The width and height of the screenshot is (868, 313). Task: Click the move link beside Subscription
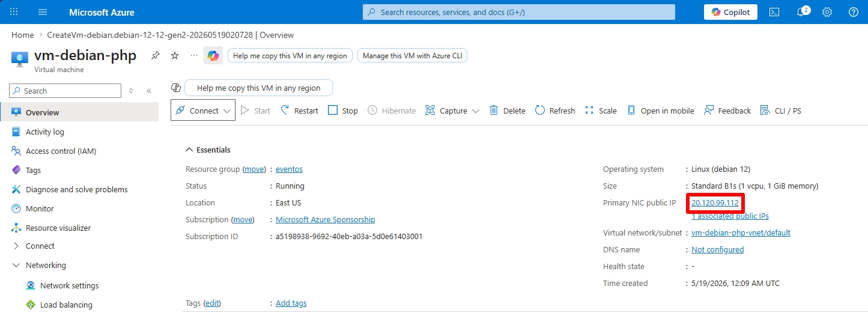(x=243, y=220)
